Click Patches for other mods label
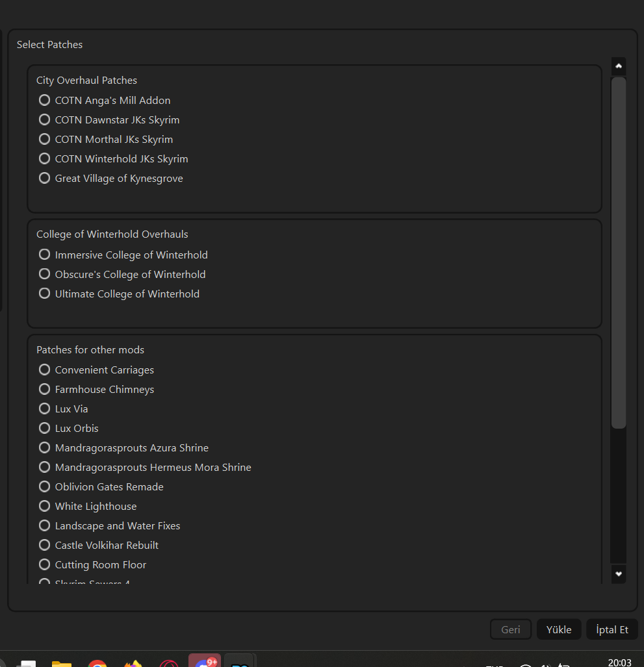The height and width of the screenshot is (667, 644). tap(90, 349)
